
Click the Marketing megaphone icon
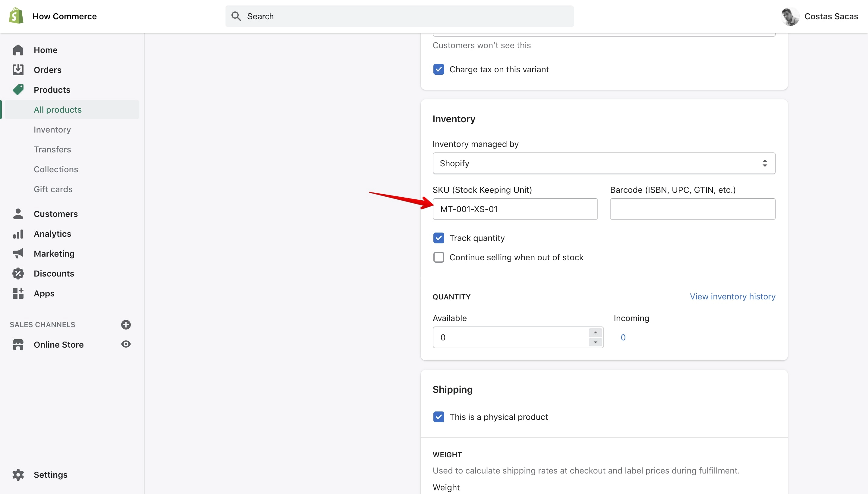point(18,253)
